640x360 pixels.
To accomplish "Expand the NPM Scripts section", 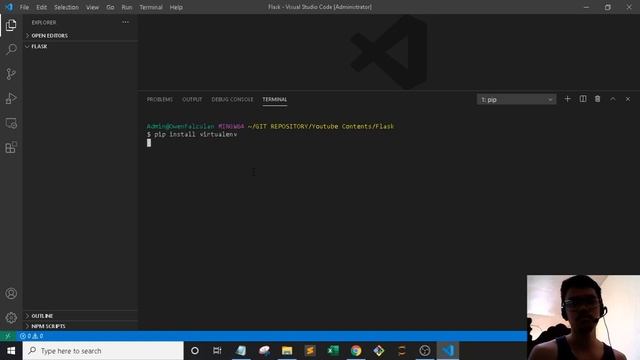I will [80, 326].
